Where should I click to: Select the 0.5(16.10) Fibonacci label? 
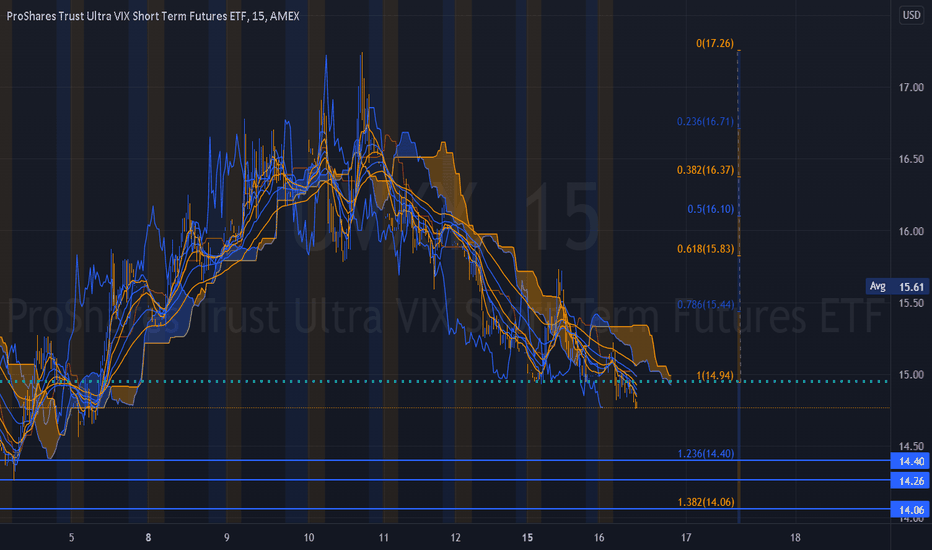tap(710, 209)
